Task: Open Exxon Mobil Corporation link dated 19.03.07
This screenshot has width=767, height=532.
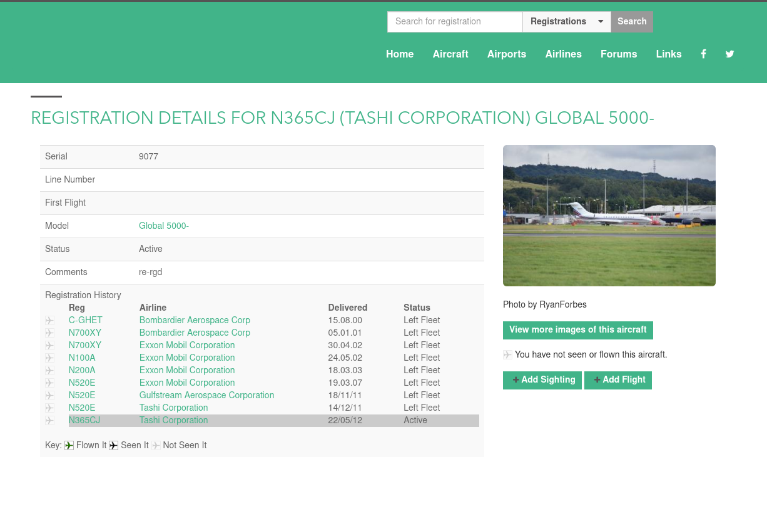Action: coord(187,383)
